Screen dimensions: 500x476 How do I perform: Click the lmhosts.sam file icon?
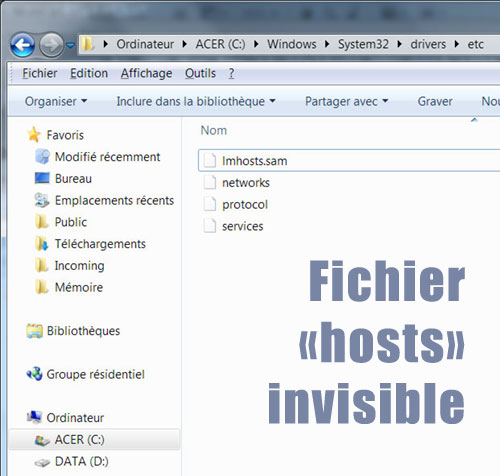210,161
